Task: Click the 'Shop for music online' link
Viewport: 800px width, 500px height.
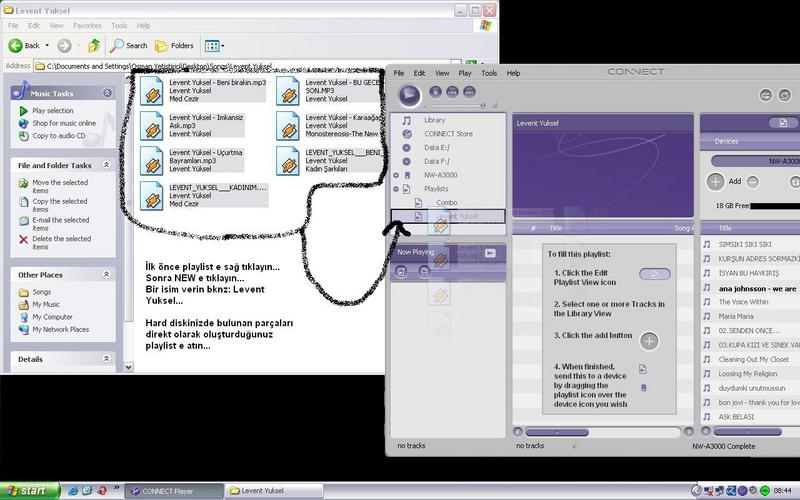Action: coord(64,123)
